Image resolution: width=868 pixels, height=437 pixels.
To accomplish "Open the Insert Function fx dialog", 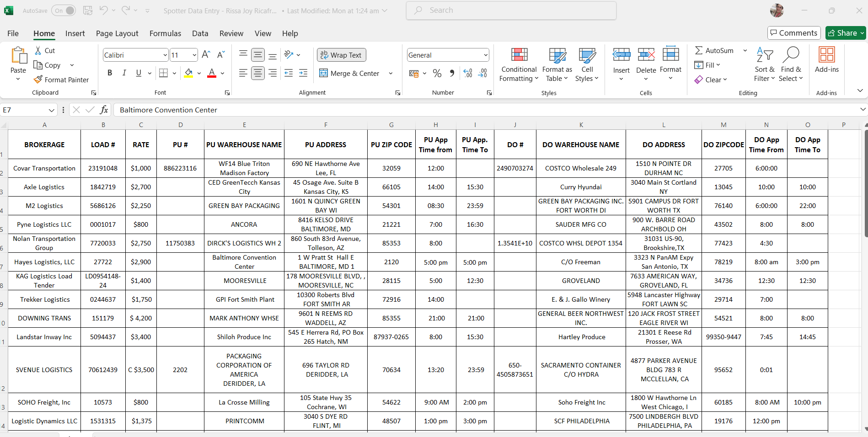I will click(104, 110).
